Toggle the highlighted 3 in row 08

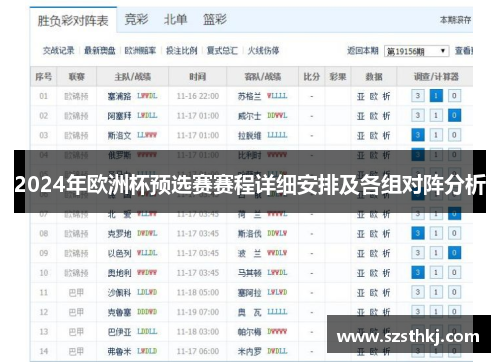point(418,233)
